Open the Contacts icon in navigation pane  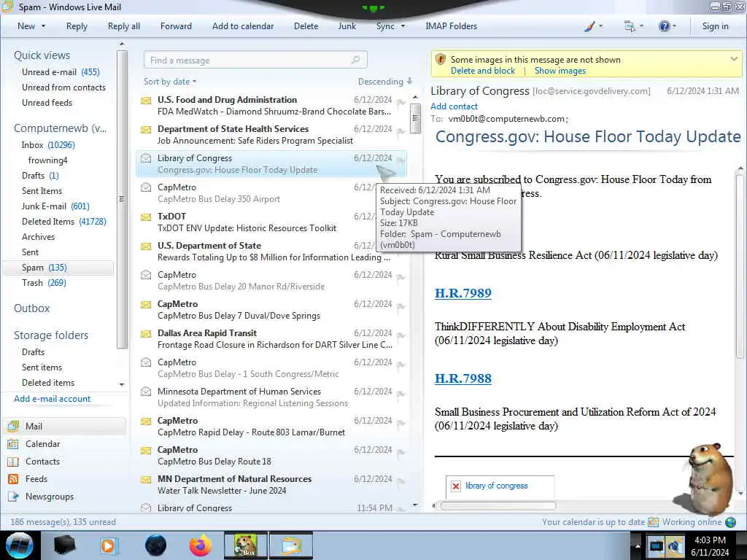13,462
